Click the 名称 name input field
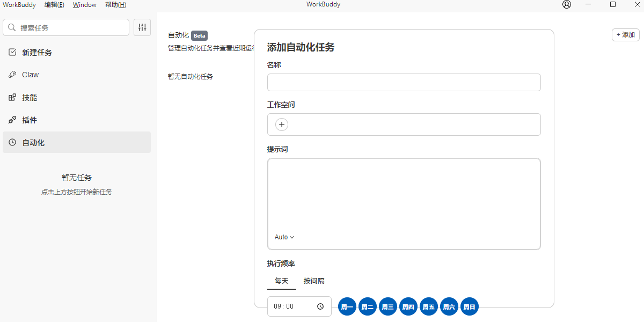 (x=404, y=83)
